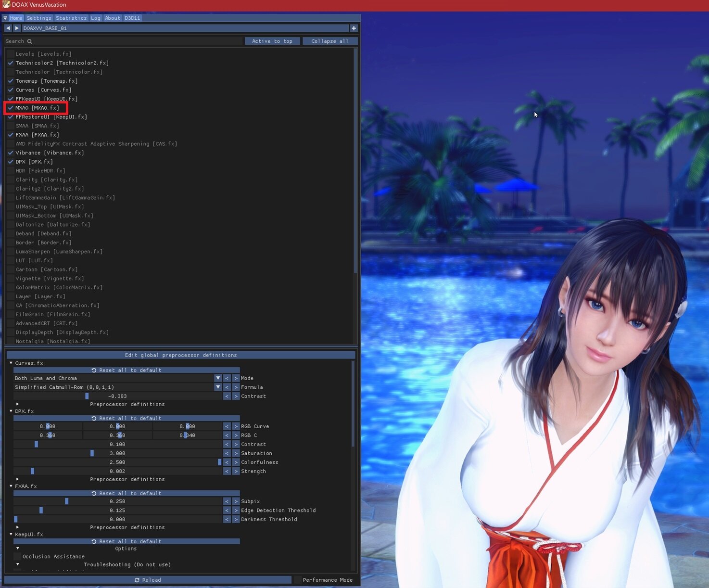Screen dimensions: 709x588
Task: Decrease Darkness Threshold value arrow
Action: click(x=227, y=520)
